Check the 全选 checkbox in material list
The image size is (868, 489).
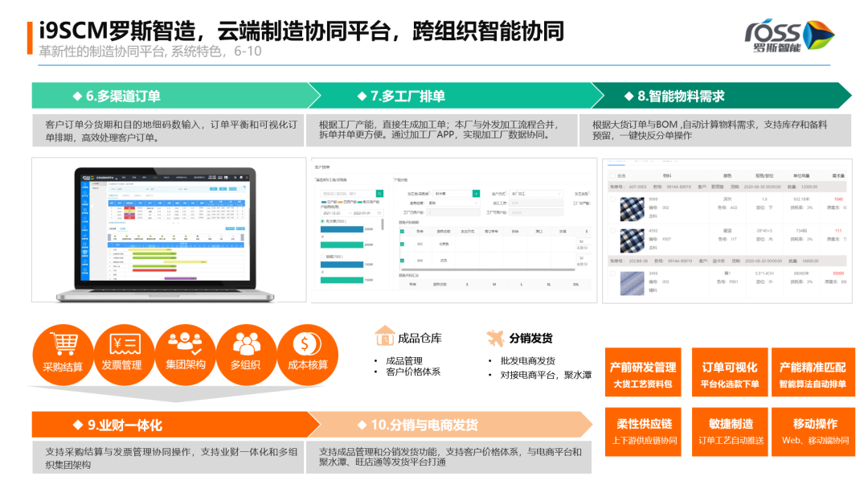pos(612,175)
